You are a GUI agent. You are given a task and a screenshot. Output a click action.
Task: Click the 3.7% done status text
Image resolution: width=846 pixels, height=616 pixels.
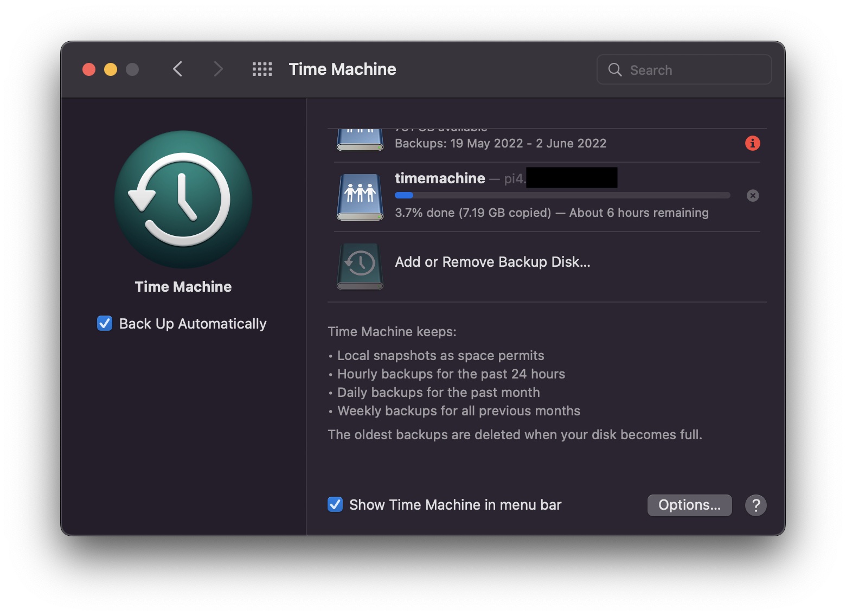(x=552, y=213)
